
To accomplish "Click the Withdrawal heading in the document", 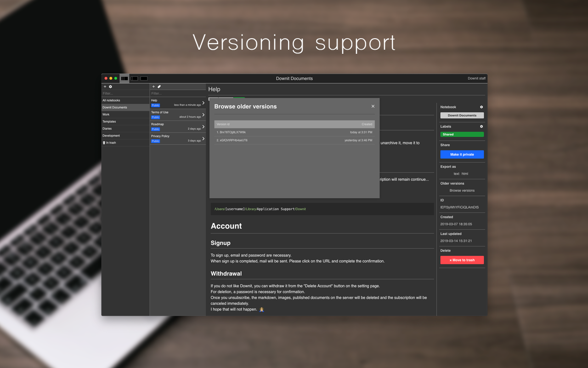I will coord(226,274).
